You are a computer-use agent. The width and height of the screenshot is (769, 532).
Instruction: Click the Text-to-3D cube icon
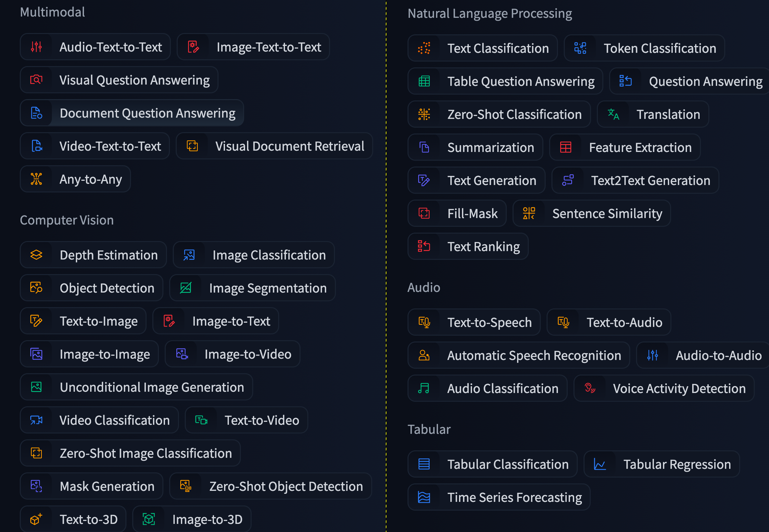36,519
